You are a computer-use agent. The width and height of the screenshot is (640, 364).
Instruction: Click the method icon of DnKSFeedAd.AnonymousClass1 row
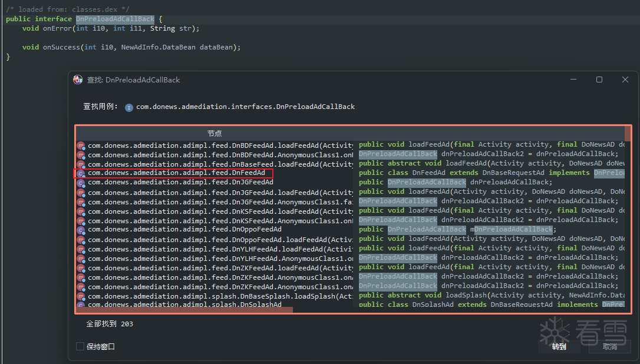[x=81, y=221]
